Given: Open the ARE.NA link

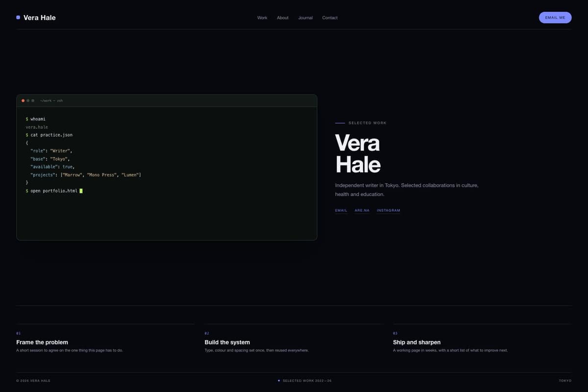Looking at the screenshot, I should (x=362, y=210).
